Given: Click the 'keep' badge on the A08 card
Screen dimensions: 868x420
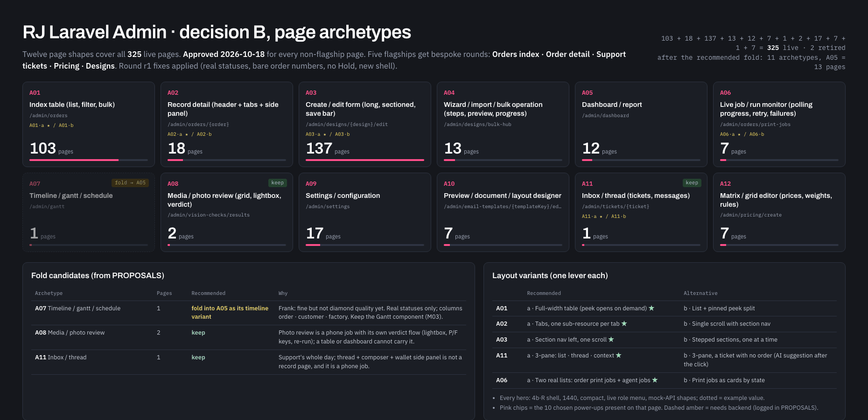Looking at the screenshot, I should [x=278, y=183].
